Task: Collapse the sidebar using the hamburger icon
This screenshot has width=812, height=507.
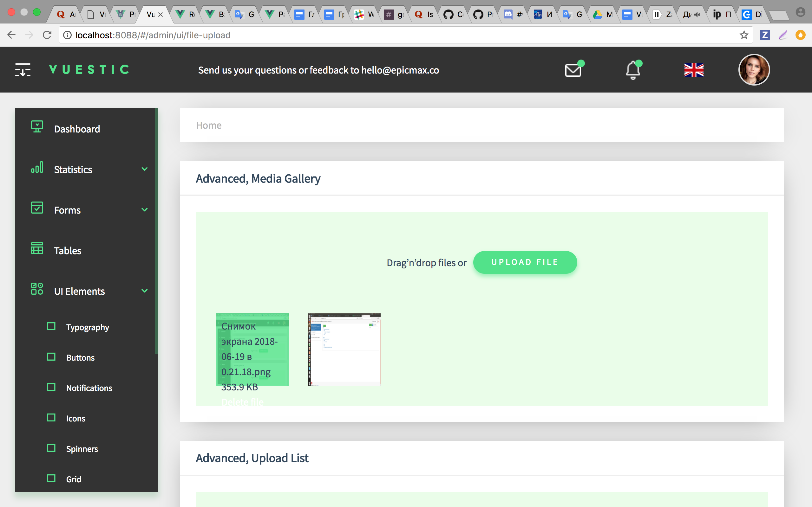Action: pyautogui.click(x=23, y=69)
